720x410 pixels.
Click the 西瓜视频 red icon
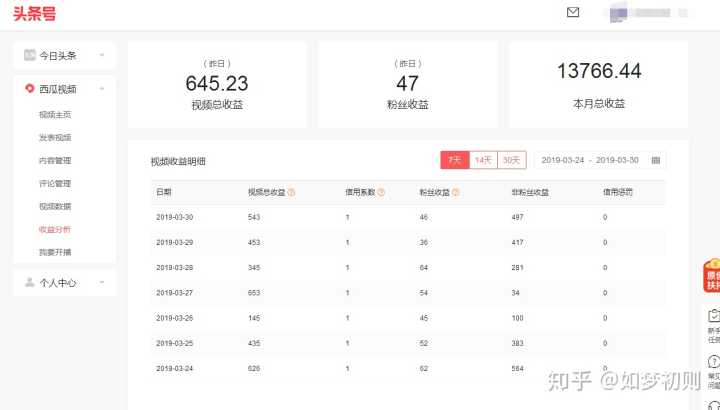point(30,88)
